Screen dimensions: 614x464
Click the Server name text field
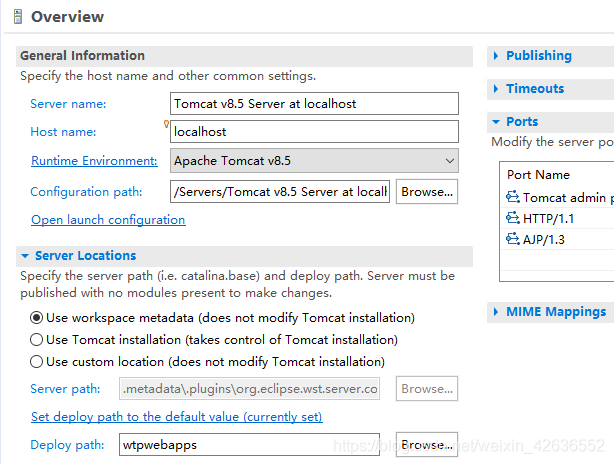314,104
